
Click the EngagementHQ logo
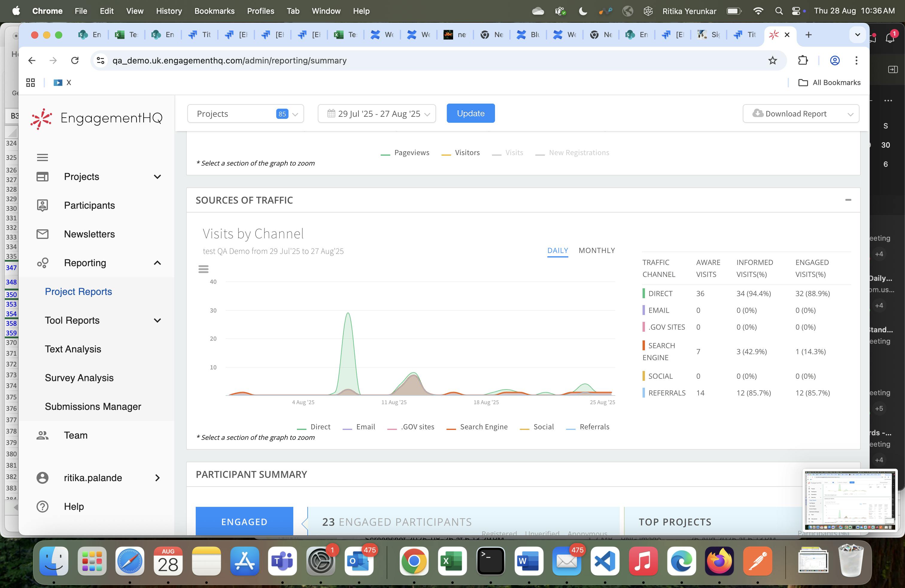click(x=97, y=118)
